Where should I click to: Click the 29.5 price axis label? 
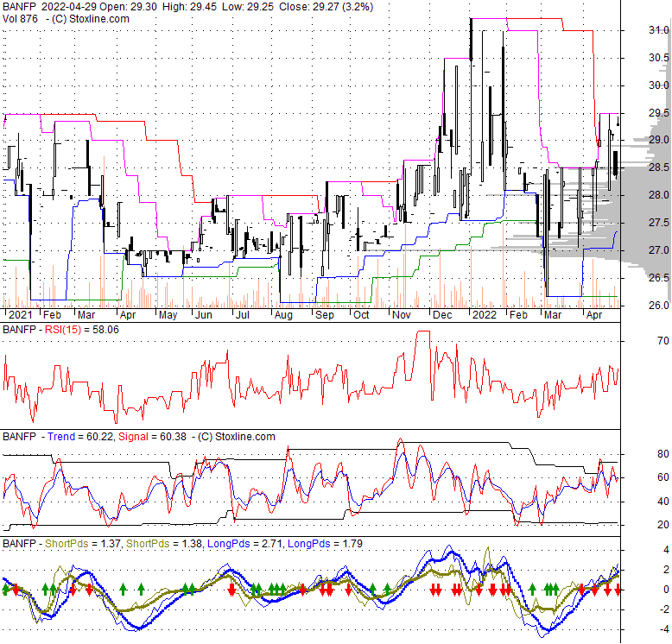point(659,112)
